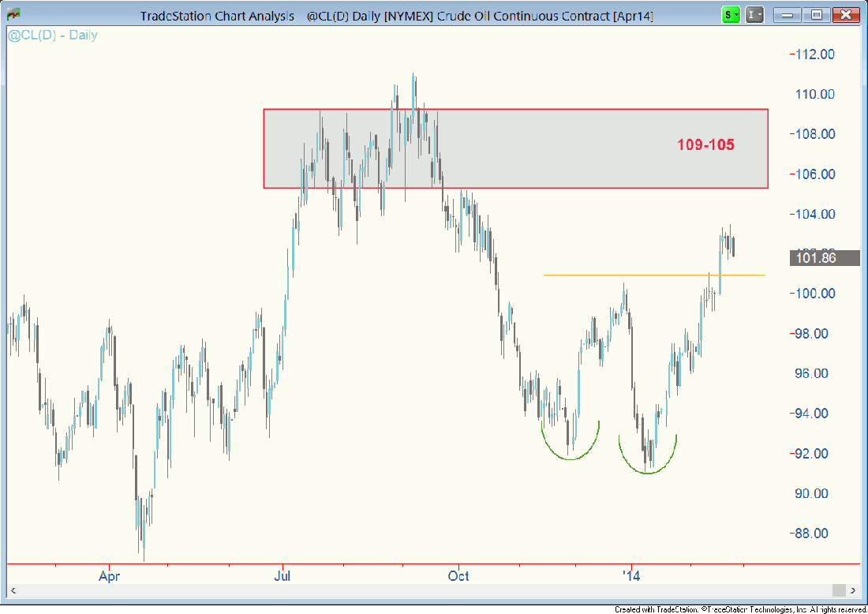Select the red 109-105 resistance zone label
Viewport: 868px width, 614px height.
(x=705, y=145)
